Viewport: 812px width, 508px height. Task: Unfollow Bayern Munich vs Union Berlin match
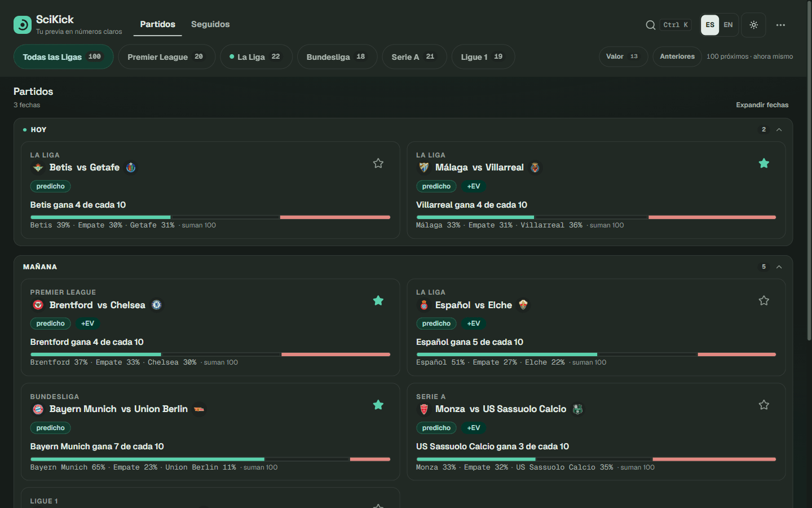coord(378,405)
